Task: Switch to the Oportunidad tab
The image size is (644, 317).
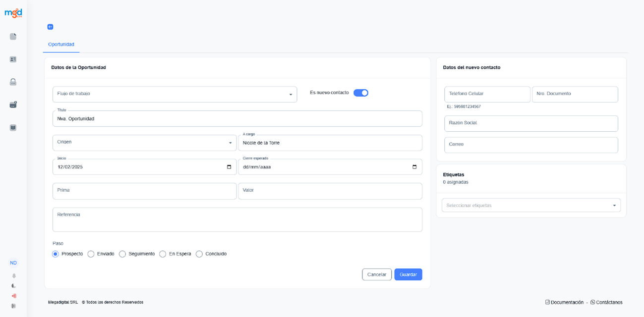Action: point(61,45)
